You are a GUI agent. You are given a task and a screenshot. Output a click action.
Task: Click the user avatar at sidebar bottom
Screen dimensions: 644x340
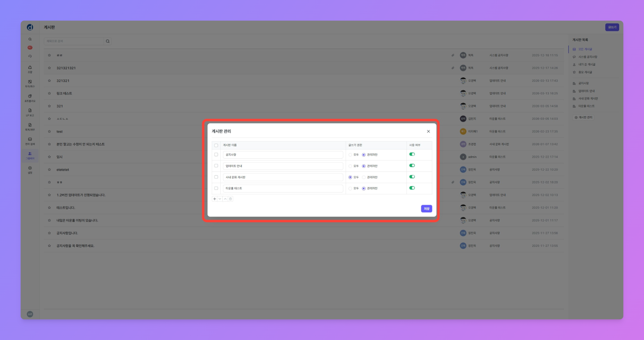point(30,314)
